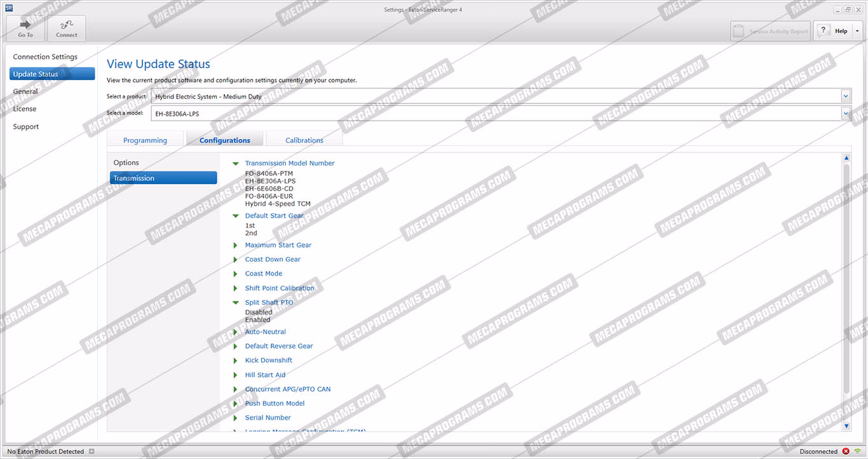Click the EH-6E606B-CD model entry
This screenshot has width=868, height=459.
269,189
